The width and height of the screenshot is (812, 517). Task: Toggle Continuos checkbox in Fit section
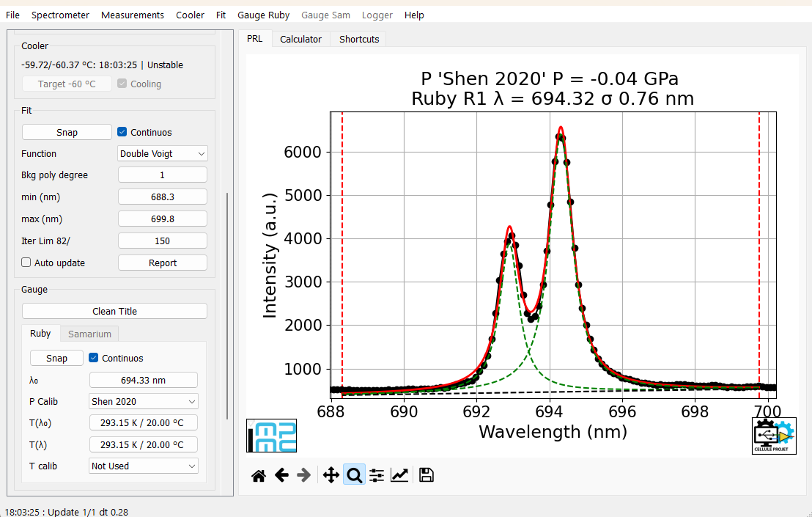(122, 132)
